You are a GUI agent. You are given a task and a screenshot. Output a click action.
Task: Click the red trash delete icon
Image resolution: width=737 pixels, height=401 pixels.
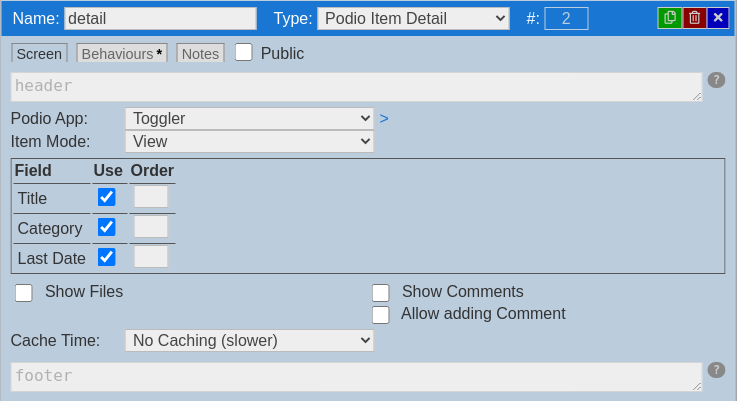pyautogui.click(x=694, y=18)
